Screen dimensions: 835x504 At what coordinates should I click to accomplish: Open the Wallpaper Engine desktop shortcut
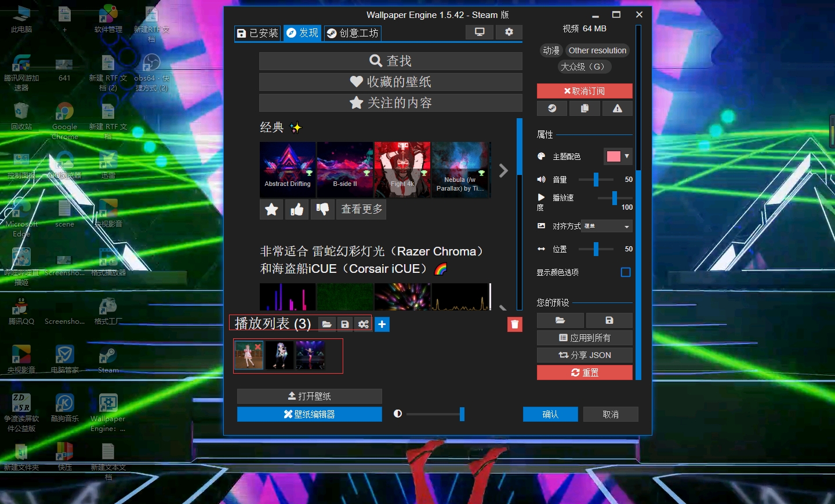pos(108,412)
